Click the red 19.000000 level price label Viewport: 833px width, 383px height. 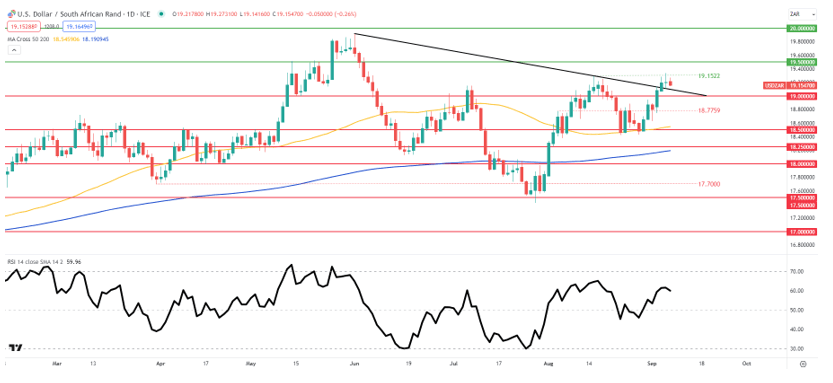click(802, 96)
